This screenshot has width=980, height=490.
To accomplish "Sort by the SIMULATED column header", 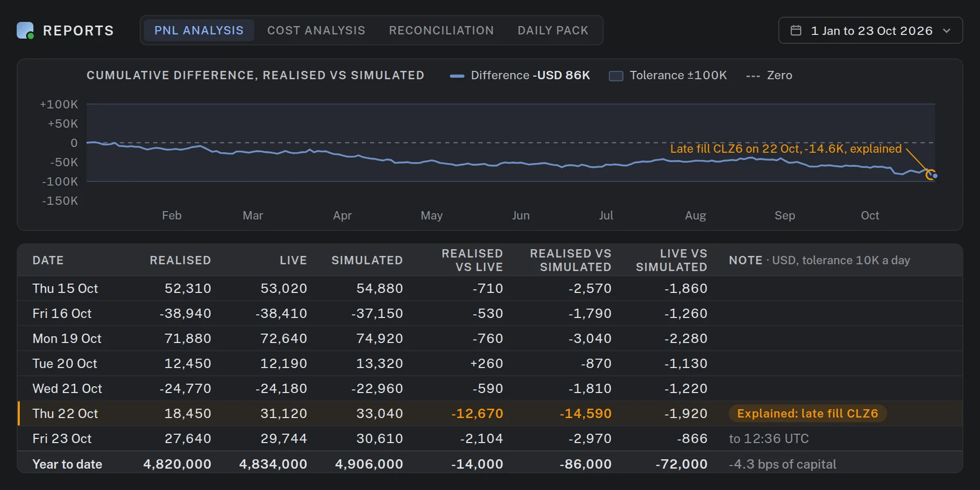I will 367,260.
